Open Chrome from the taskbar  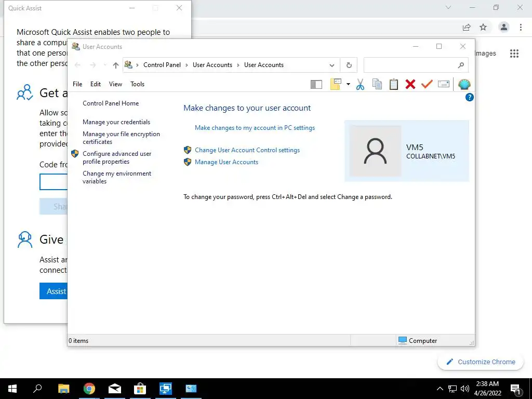point(89,389)
